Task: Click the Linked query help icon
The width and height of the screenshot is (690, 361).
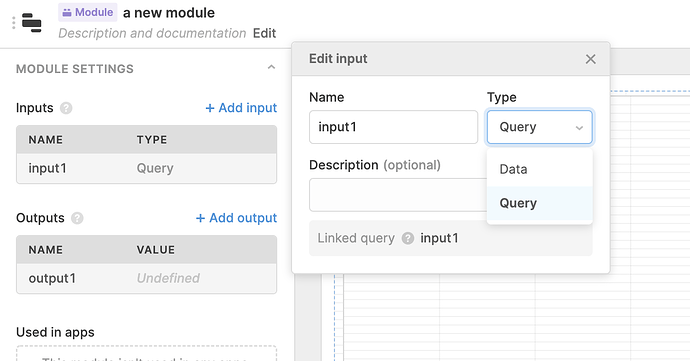Action: [408, 238]
